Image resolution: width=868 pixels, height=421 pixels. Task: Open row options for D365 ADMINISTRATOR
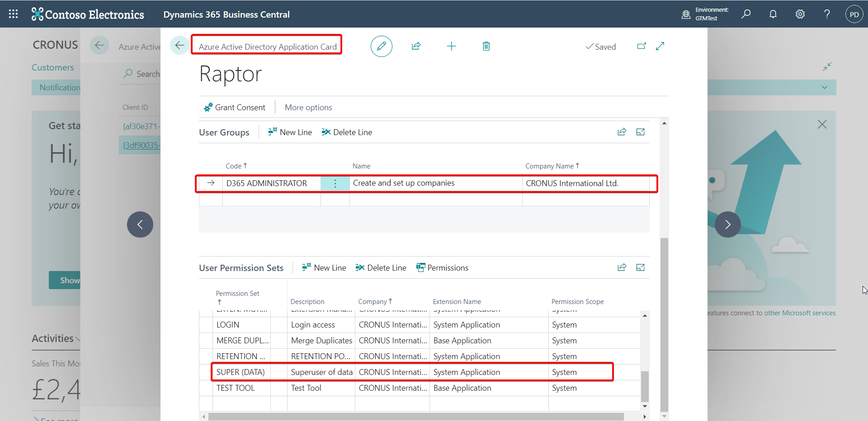[335, 183]
